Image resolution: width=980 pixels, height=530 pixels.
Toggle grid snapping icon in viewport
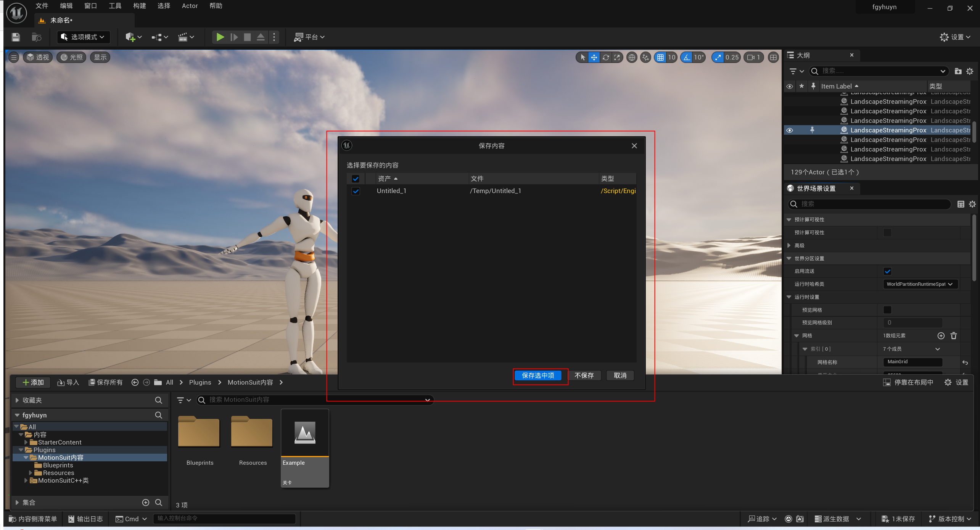coord(660,57)
